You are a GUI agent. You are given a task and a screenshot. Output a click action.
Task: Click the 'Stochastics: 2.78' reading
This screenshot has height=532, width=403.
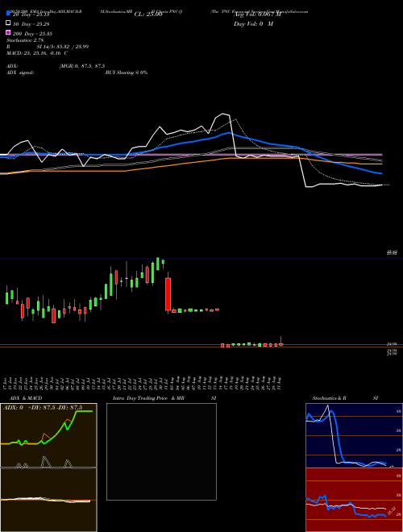point(25,40)
